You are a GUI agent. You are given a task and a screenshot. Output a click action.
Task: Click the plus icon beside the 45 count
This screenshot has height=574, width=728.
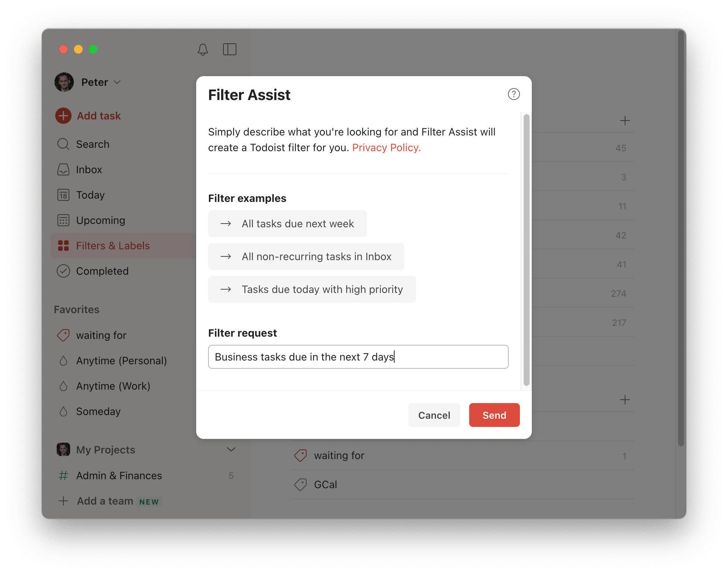[625, 121]
